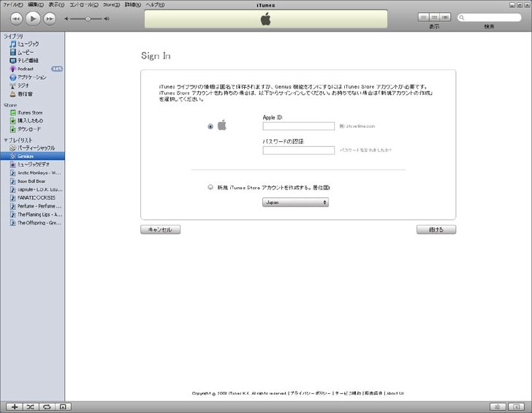
Task: Click the Apple ID text field
Action: 299,126
